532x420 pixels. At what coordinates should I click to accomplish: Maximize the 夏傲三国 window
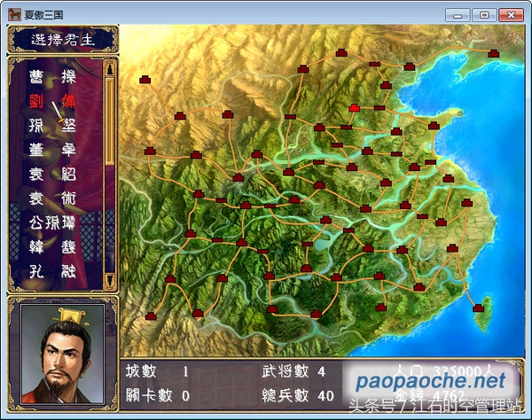pos(484,15)
